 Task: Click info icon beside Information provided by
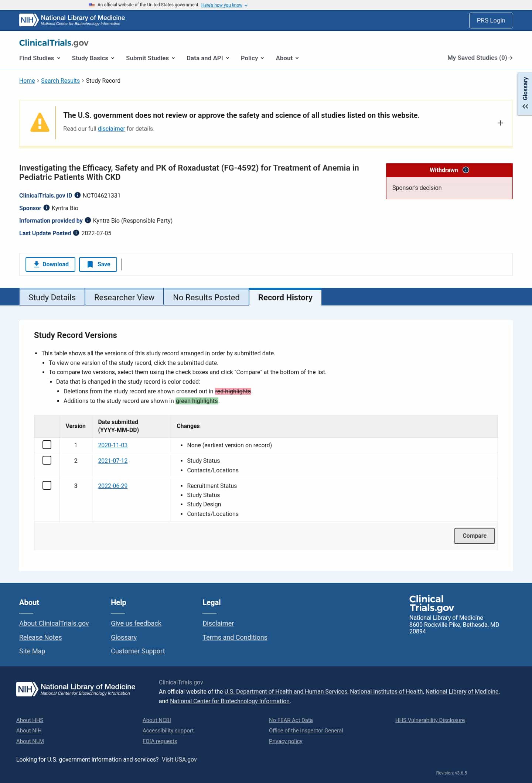(88, 220)
